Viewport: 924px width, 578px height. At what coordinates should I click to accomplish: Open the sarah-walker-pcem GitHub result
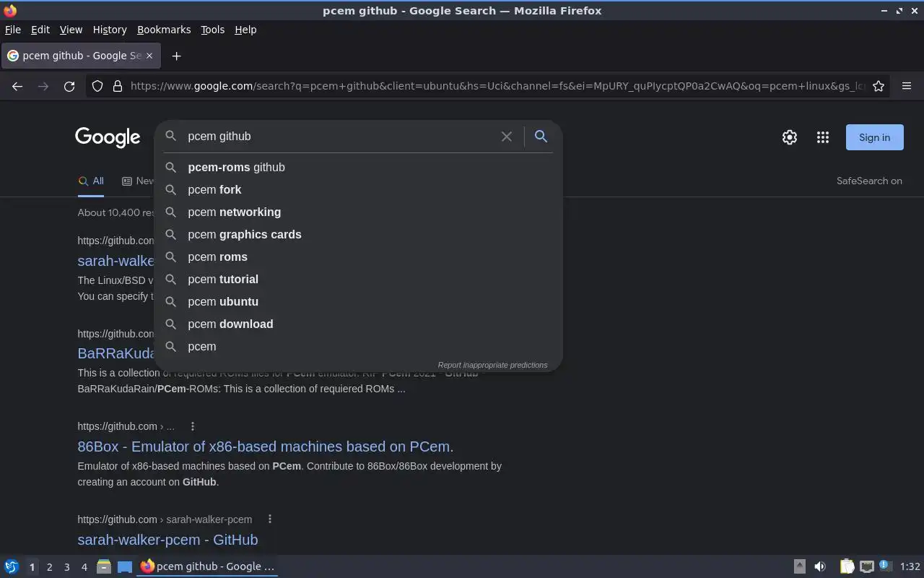click(167, 539)
